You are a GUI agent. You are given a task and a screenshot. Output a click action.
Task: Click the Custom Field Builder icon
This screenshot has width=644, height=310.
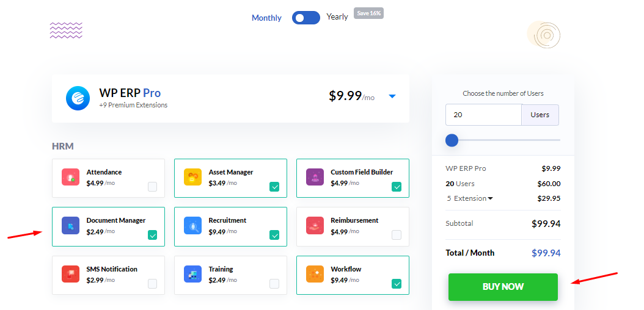tap(315, 178)
